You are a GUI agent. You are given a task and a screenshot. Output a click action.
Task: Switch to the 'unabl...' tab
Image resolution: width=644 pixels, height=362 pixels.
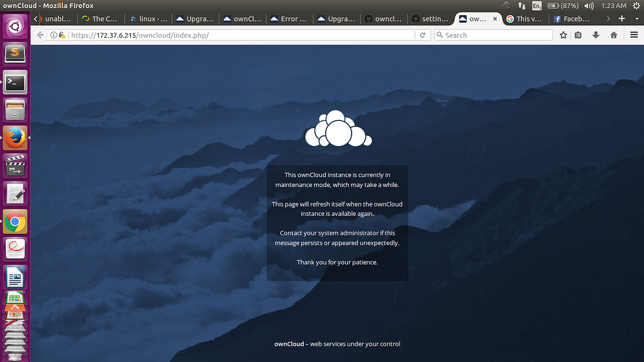click(x=57, y=18)
